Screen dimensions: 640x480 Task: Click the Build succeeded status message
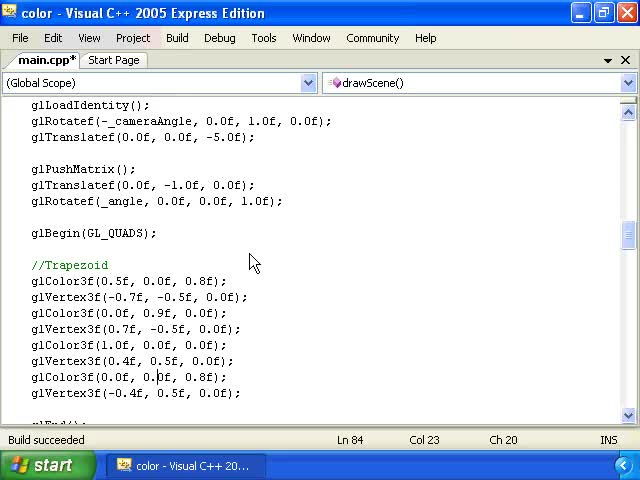tap(46, 440)
